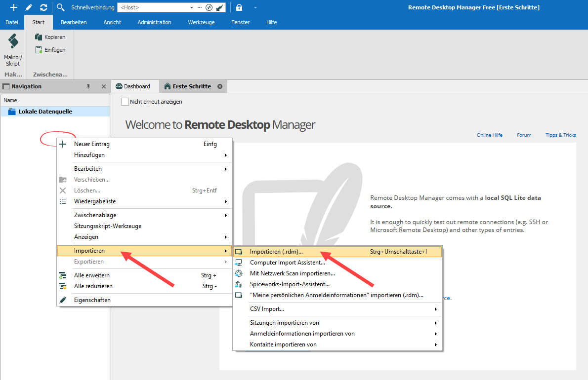Open the Administration ribbon tab
Image resolution: width=588 pixels, height=380 pixels.
154,22
